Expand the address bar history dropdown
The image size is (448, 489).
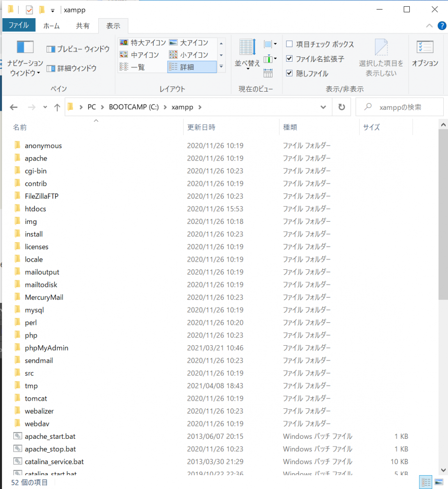323,107
